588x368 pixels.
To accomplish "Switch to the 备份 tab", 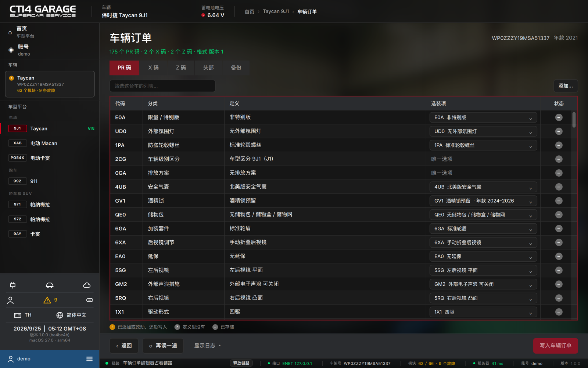I will [x=236, y=68].
